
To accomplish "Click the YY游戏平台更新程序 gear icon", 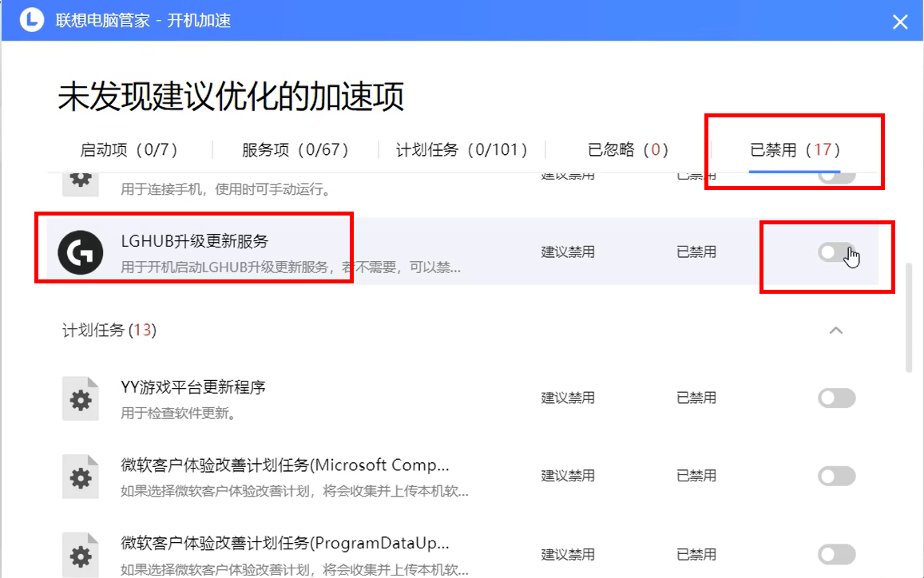I will click(80, 397).
